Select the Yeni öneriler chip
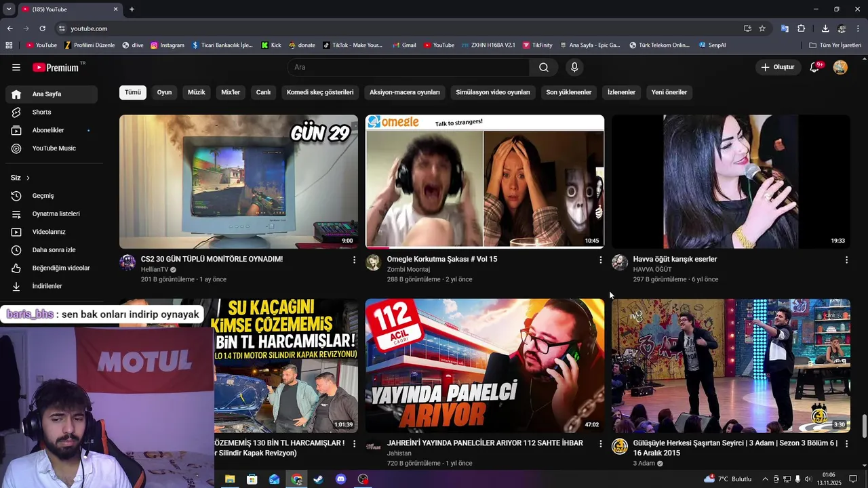This screenshot has height=488, width=868. [x=669, y=92]
